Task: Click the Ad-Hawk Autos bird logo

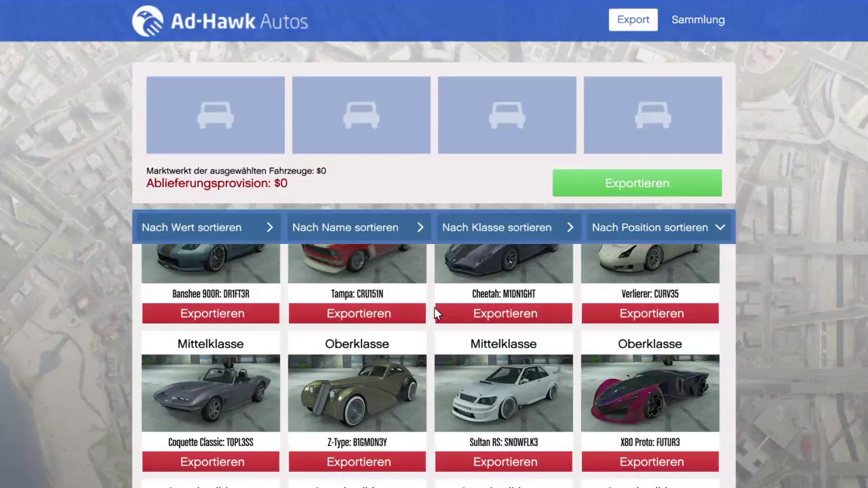Action: coord(147,21)
